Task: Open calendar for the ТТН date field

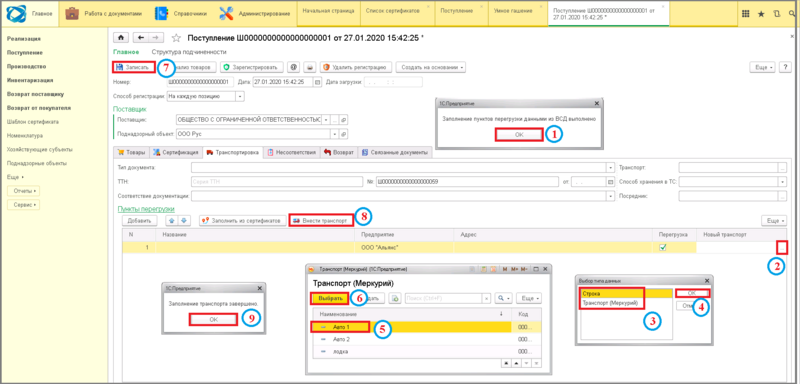Action: point(610,182)
